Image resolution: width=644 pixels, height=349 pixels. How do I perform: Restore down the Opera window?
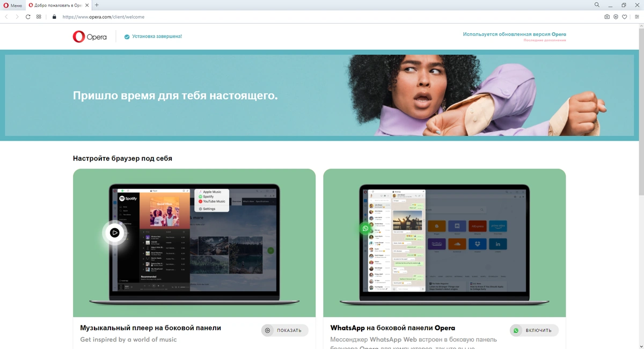click(x=624, y=5)
